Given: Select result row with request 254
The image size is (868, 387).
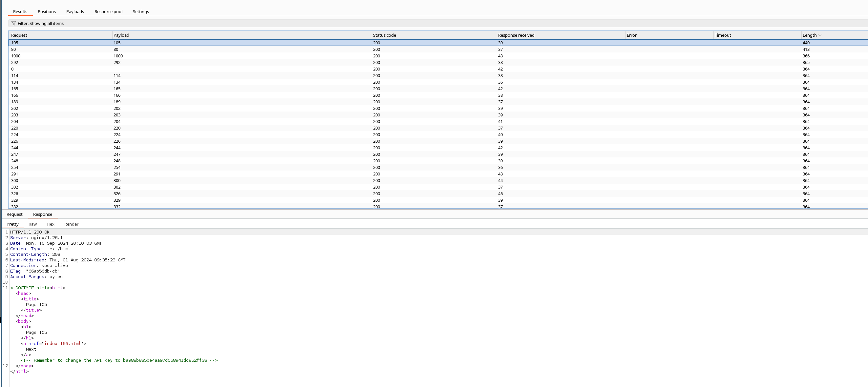Looking at the screenshot, I should [438, 167].
